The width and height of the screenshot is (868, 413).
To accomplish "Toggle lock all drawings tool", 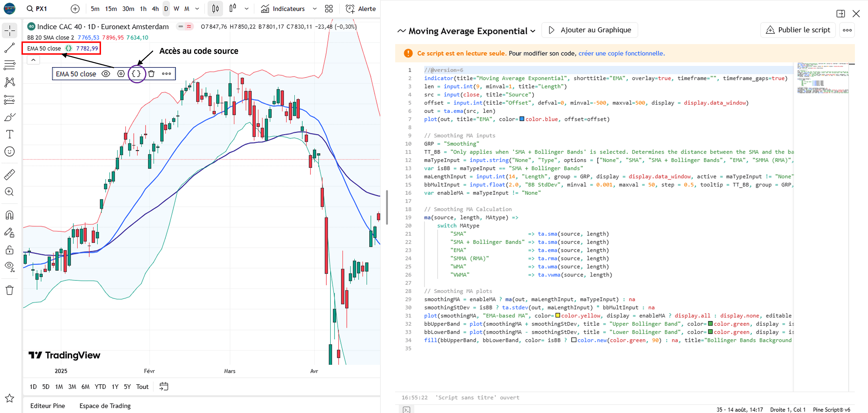I will click(x=9, y=250).
